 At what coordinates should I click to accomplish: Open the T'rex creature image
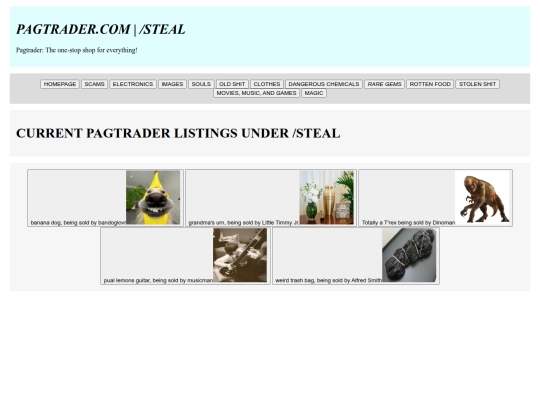pos(482,198)
